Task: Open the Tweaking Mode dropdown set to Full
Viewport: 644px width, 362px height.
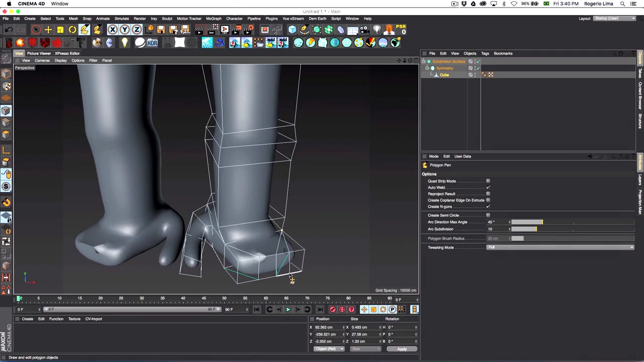Action: click(560, 247)
